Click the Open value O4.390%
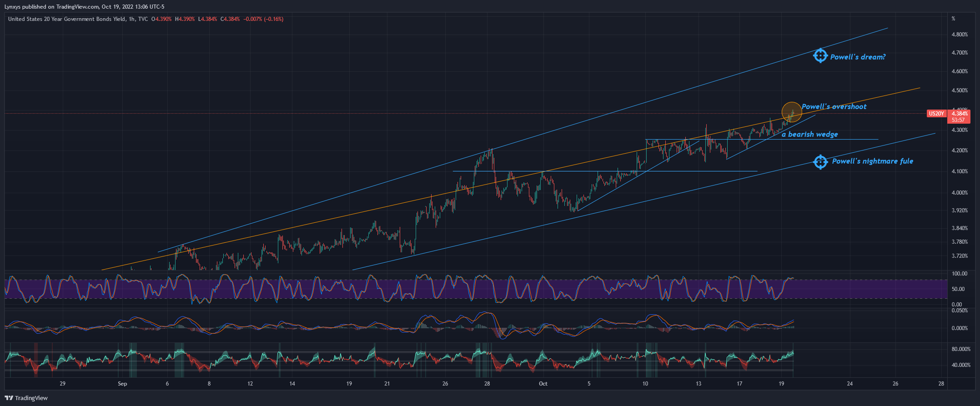 (x=161, y=19)
